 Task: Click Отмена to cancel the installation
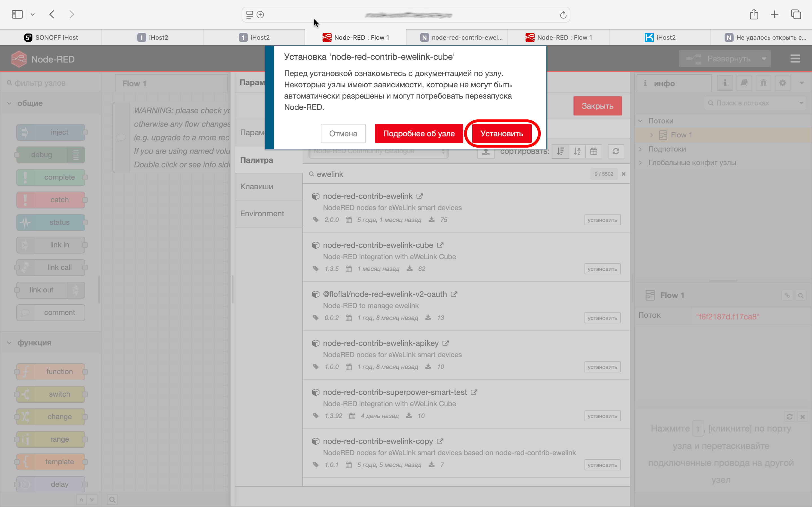[343, 134]
